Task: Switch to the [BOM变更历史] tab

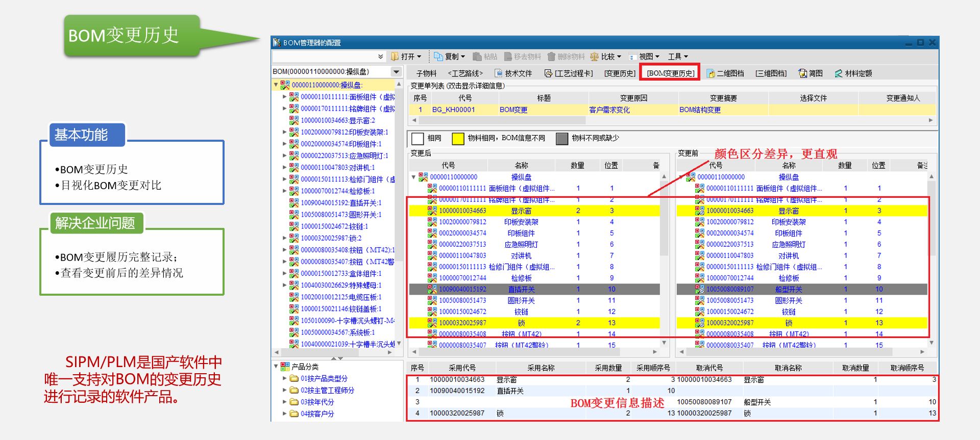Action: click(670, 73)
